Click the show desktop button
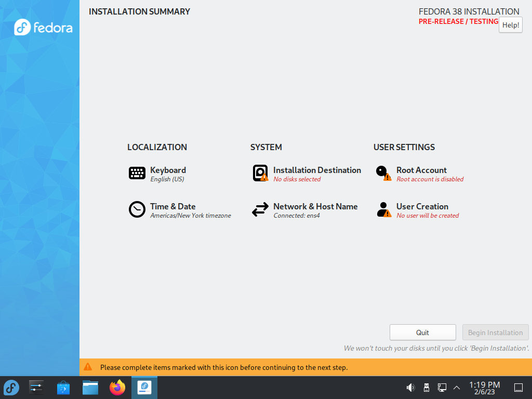The width and height of the screenshot is (532, 399). [x=518, y=388]
